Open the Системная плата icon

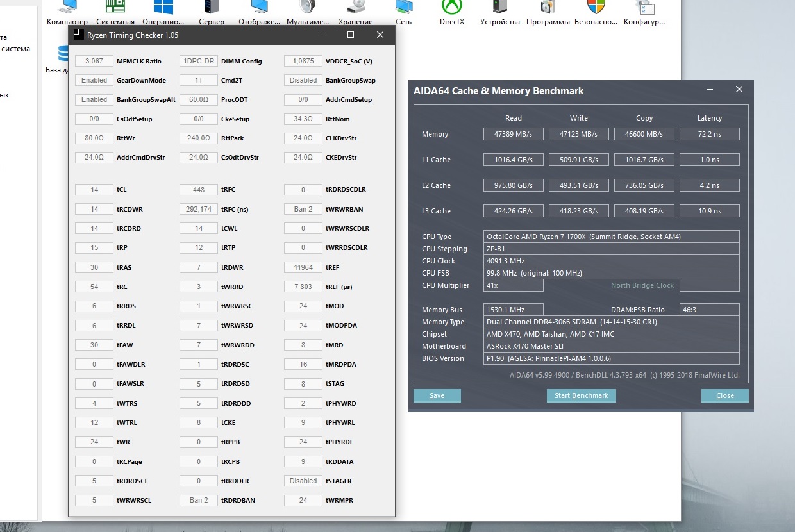click(x=115, y=13)
